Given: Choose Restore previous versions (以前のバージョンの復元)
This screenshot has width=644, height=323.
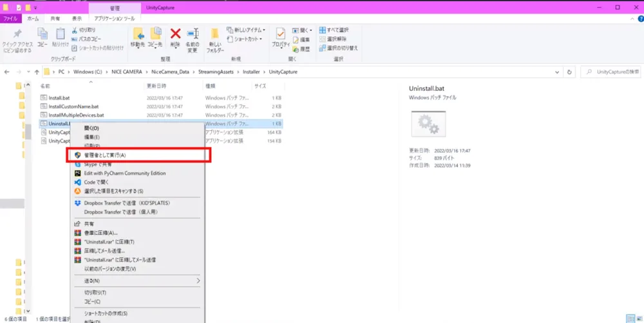Looking at the screenshot, I should click(x=138, y=269).
